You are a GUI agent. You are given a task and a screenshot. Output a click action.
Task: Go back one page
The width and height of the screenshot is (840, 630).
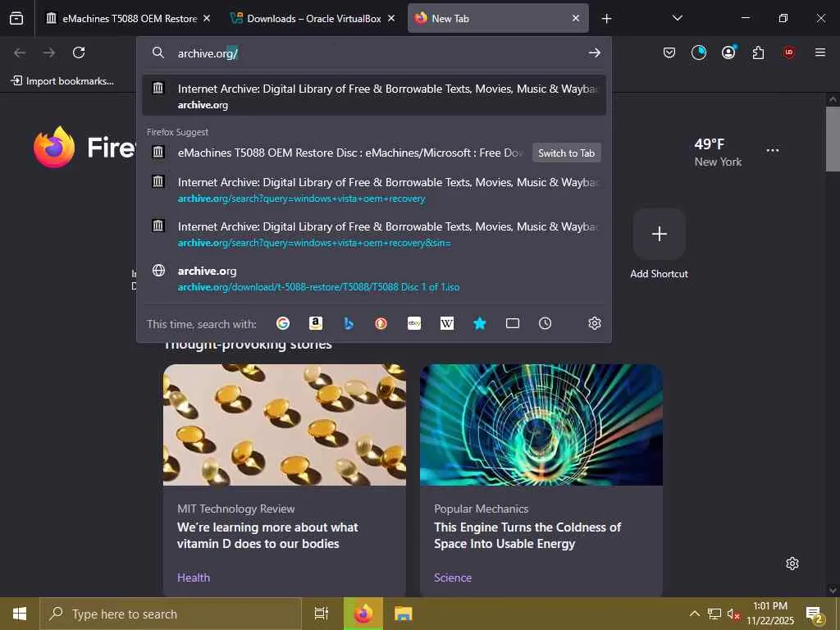click(x=20, y=52)
